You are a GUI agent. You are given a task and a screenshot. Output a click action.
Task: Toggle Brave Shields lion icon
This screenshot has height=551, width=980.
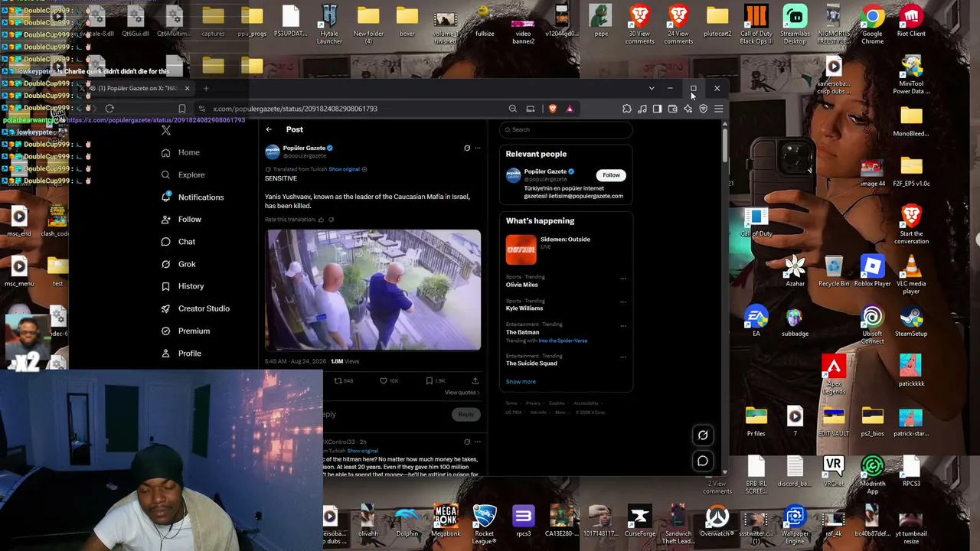[552, 109]
